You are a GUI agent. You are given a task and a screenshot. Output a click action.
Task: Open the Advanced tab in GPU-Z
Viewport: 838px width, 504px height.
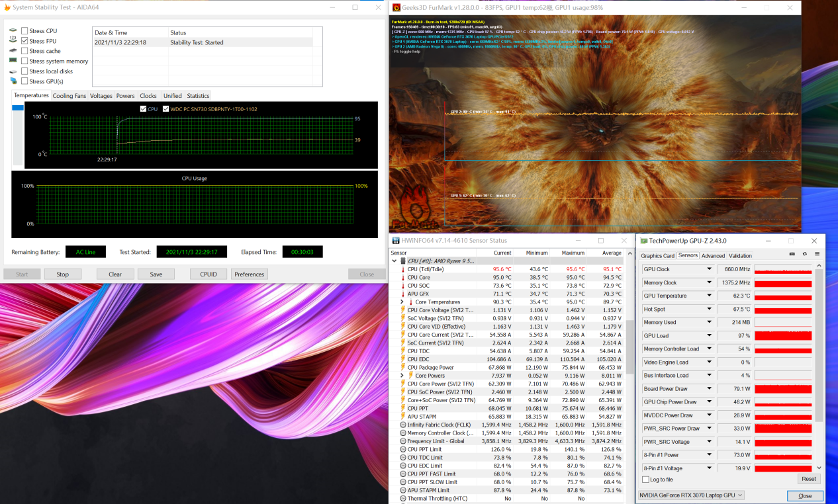tap(713, 256)
